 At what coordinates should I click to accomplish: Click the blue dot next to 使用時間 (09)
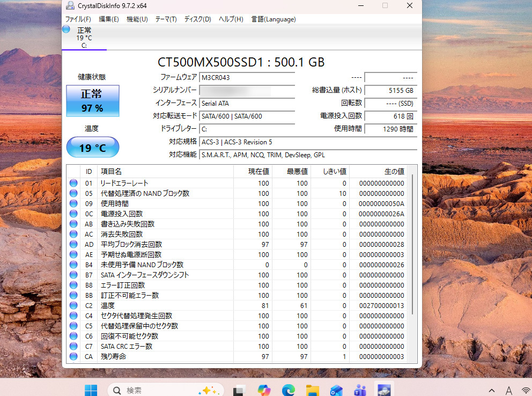pyautogui.click(x=73, y=203)
